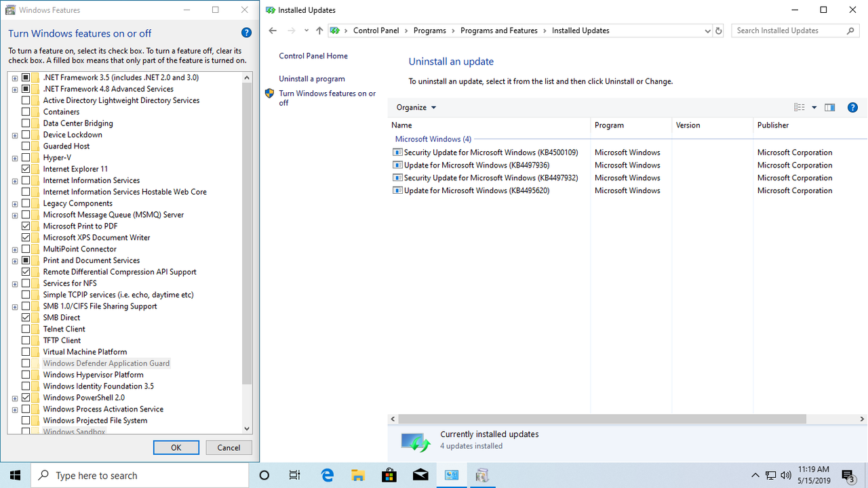This screenshot has height=488, width=868.
Task: Enable the Containers feature checkbox
Action: (26, 112)
